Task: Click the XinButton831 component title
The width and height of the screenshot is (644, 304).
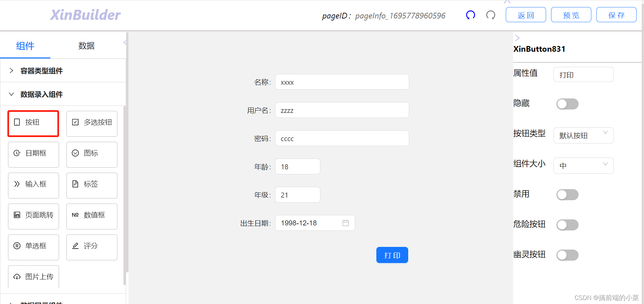Action: (x=539, y=49)
